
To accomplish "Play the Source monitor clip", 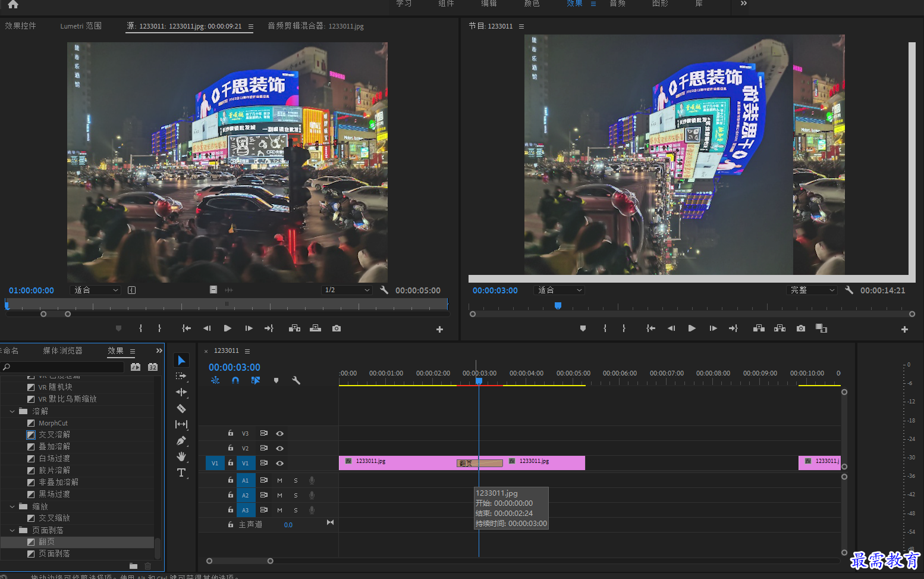I will (227, 328).
